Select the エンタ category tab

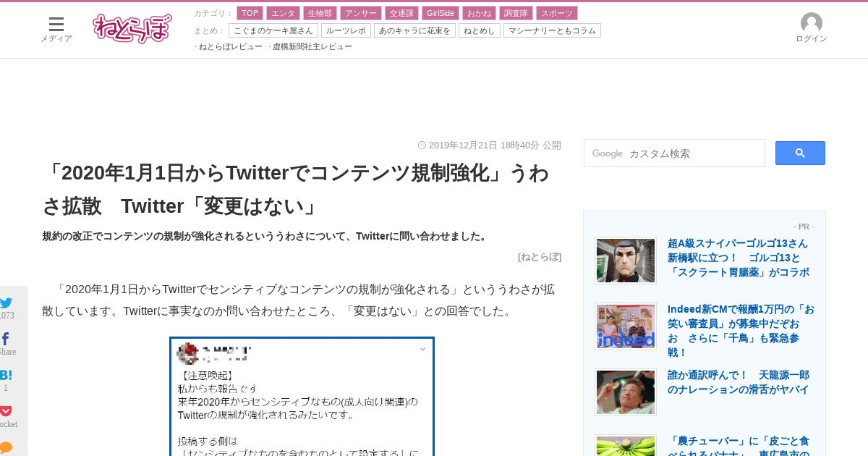coord(283,13)
